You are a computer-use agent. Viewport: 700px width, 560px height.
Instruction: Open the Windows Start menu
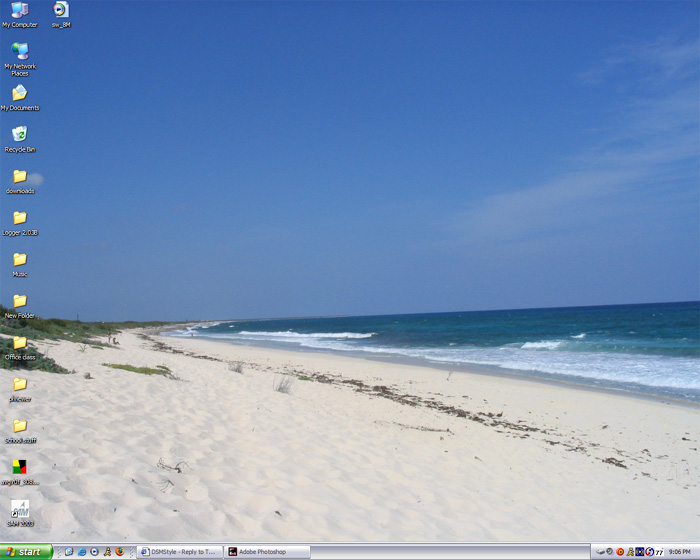(x=26, y=552)
